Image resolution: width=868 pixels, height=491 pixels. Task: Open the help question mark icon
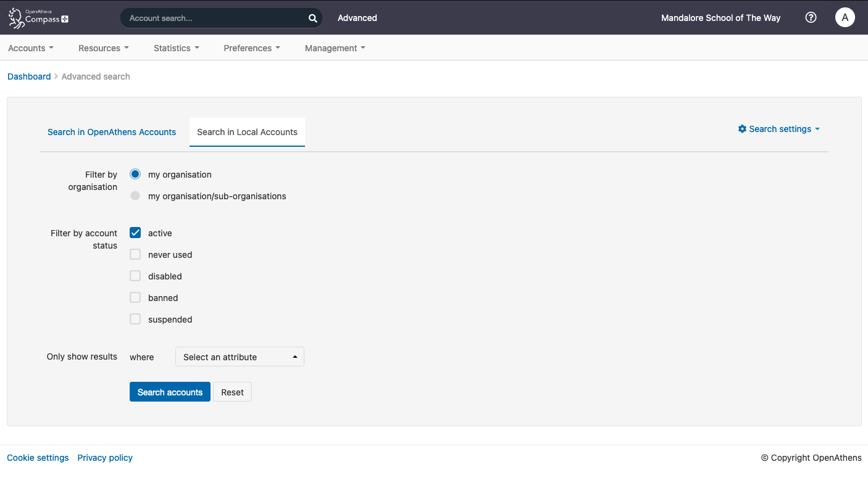point(811,17)
